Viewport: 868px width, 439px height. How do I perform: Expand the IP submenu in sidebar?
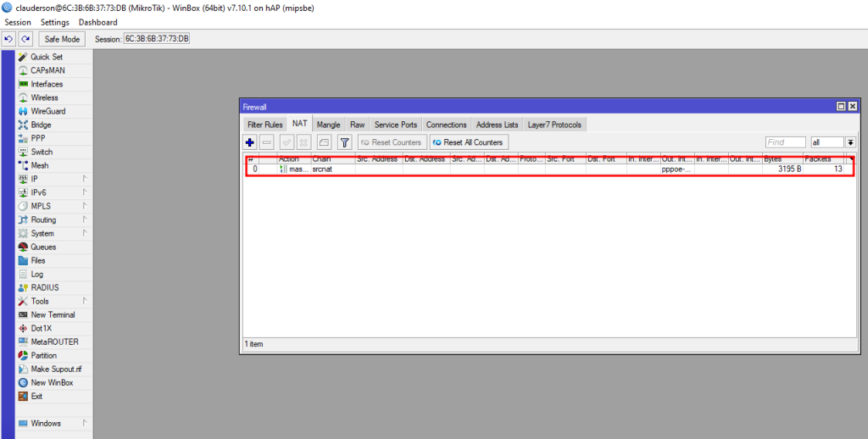click(34, 179)
